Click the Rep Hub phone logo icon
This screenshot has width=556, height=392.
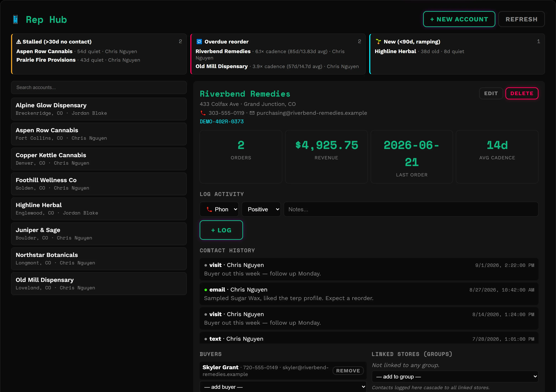point(16,19)
